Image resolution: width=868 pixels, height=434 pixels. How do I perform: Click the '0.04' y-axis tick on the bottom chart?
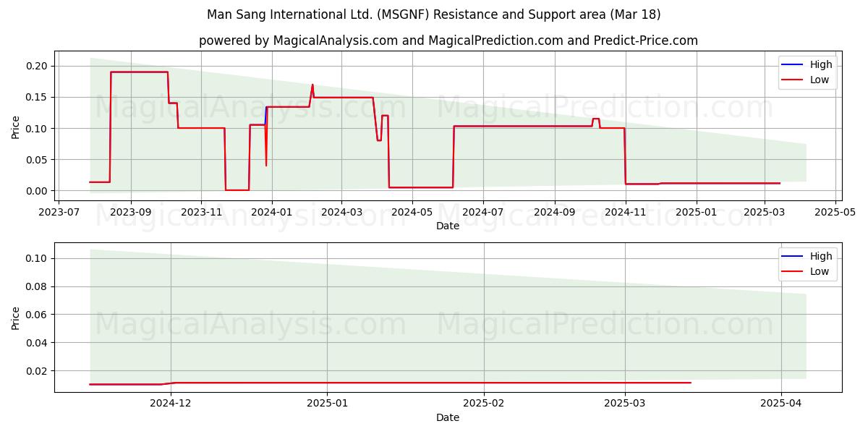pos(38,343)
